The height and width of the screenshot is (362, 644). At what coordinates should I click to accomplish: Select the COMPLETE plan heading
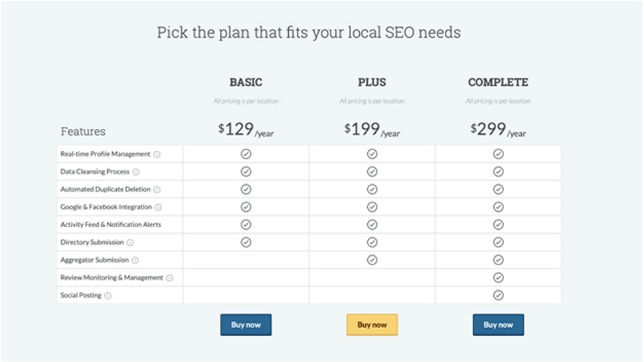click(x=498, y=82)
